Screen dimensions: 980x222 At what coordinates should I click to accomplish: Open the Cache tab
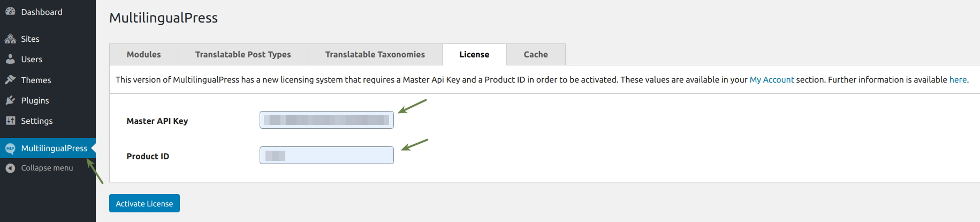click(x=536, y=54)
